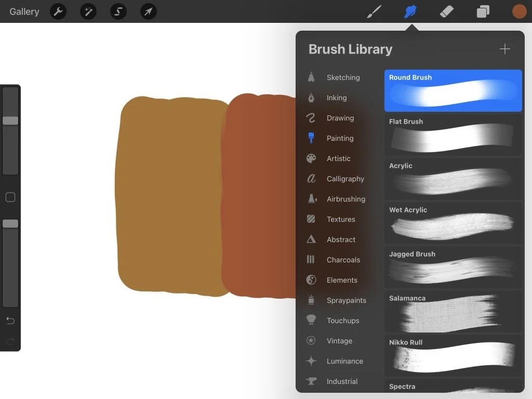Click the undo arrow on sidebar

tap(10, 321)
